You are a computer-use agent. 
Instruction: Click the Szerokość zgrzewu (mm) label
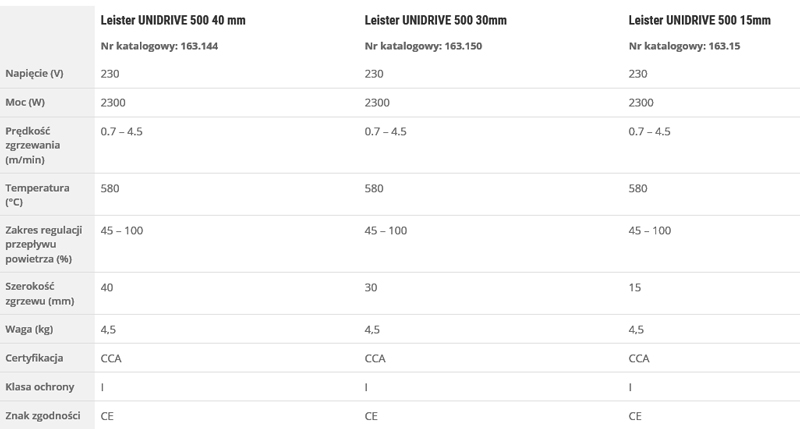point(40,294)
